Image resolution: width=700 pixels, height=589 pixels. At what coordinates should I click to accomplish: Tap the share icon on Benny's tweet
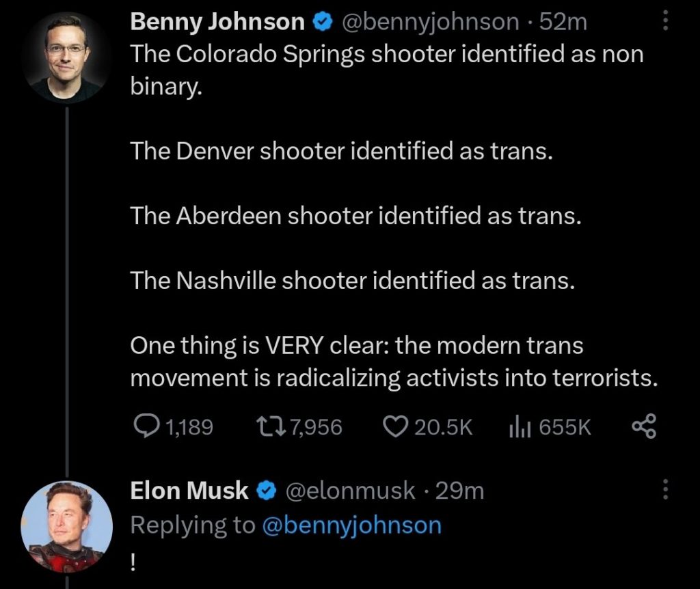click(x=644, y=427)
